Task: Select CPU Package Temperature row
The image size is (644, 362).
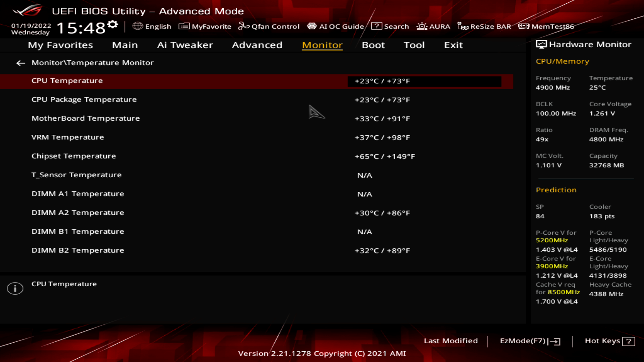Action: coord(257,100)
